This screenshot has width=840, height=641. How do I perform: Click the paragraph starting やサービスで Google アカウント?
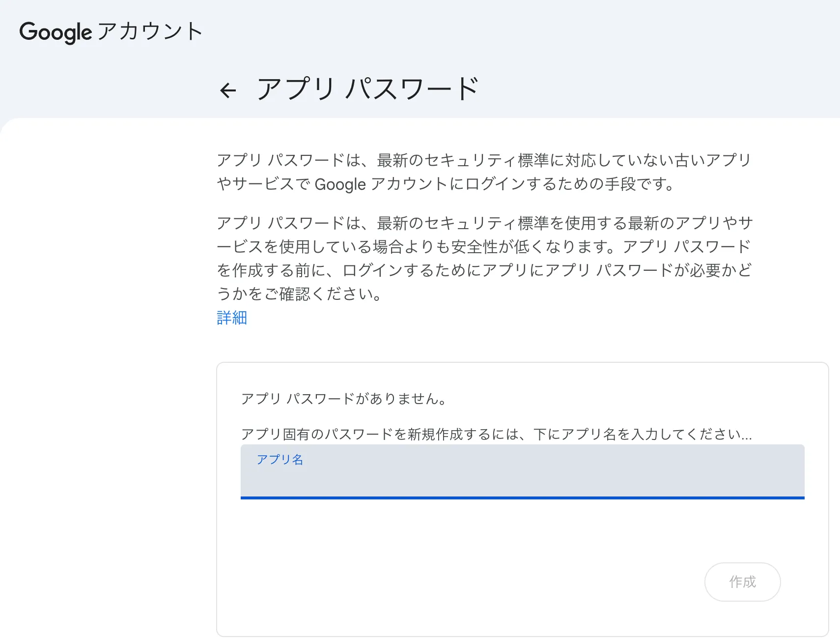(x=446, y=184)
